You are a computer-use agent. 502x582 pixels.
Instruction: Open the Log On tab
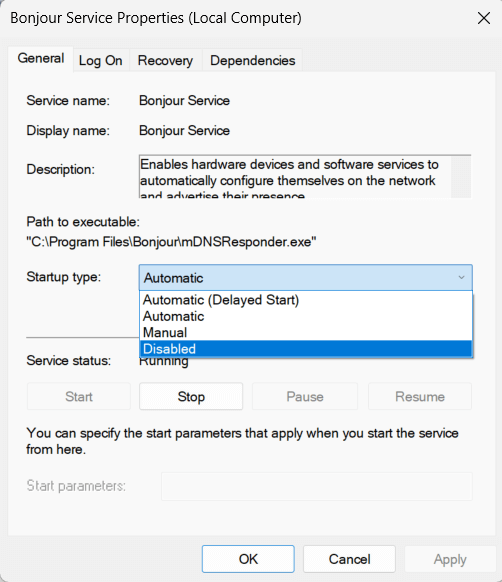click(x=101, y=61)
